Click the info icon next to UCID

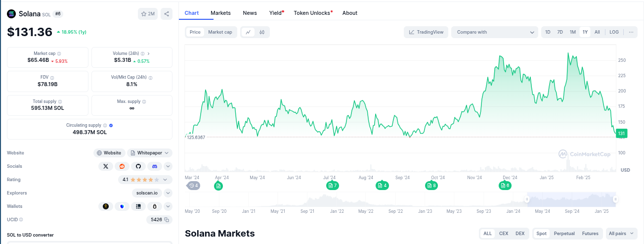point(21,219)
